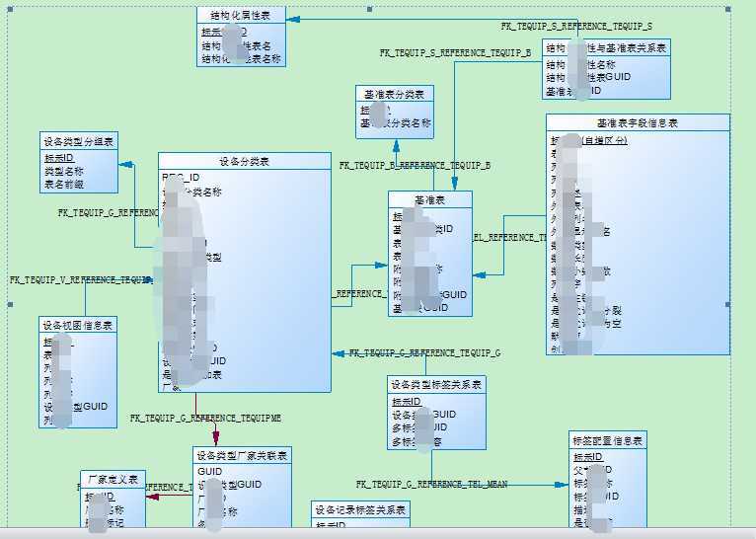Click REC_ID column in 设备分类表
The width and height of the screenshot is (756, 539).
181,178
